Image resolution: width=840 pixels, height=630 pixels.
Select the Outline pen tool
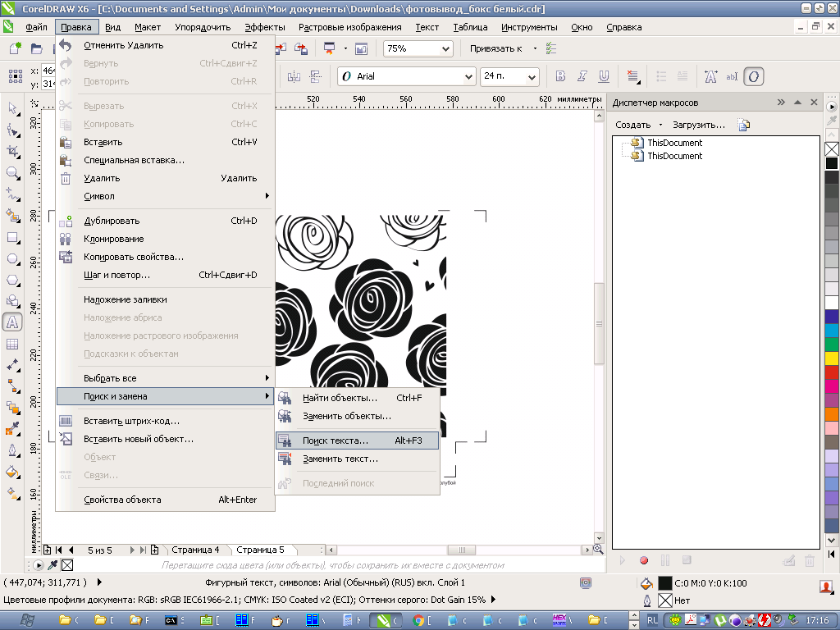point(12,450)
